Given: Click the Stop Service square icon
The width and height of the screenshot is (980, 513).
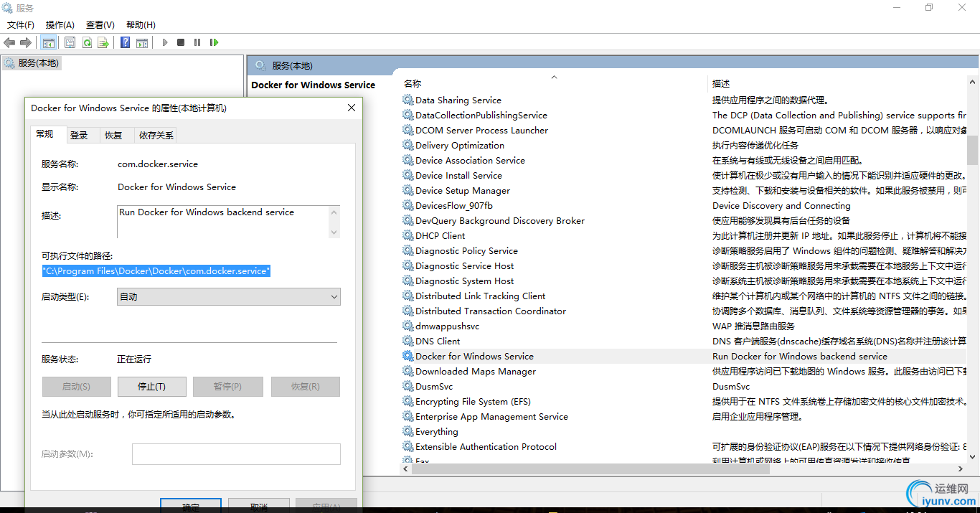Looking at the screenshot, I should click(181, 42).
